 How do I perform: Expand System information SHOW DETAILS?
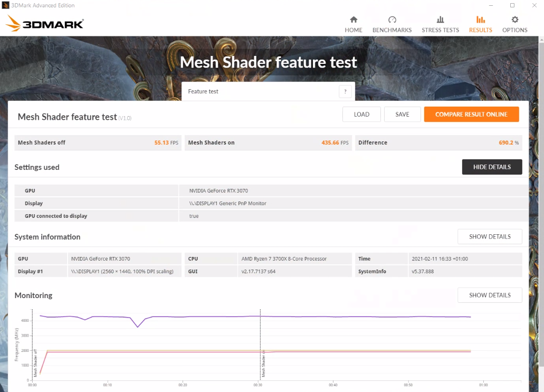(x=490, y=236)
